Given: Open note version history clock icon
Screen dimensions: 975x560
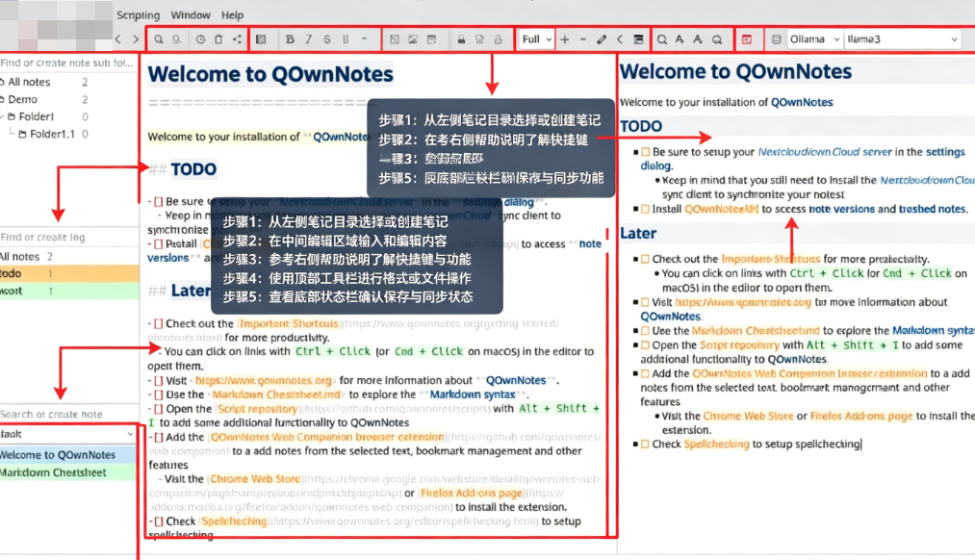Looking at the screenshot, I should [x=200, y=39].
